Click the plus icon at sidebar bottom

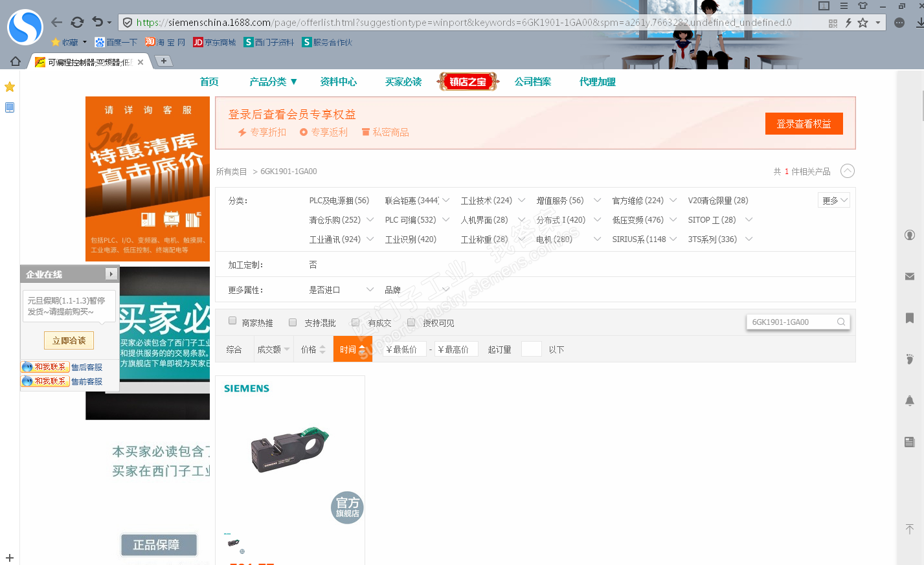[x=10, y=557]
